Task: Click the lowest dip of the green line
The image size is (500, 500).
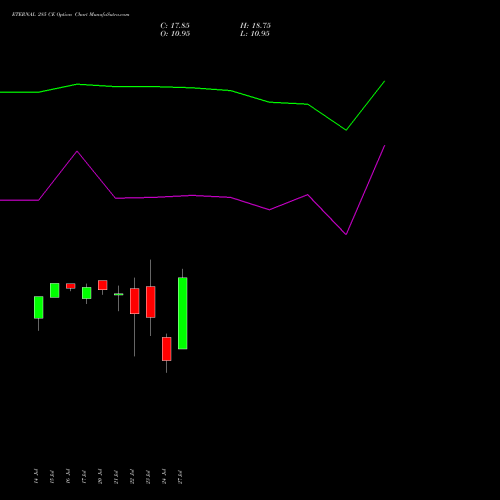Action: (346, 130)
